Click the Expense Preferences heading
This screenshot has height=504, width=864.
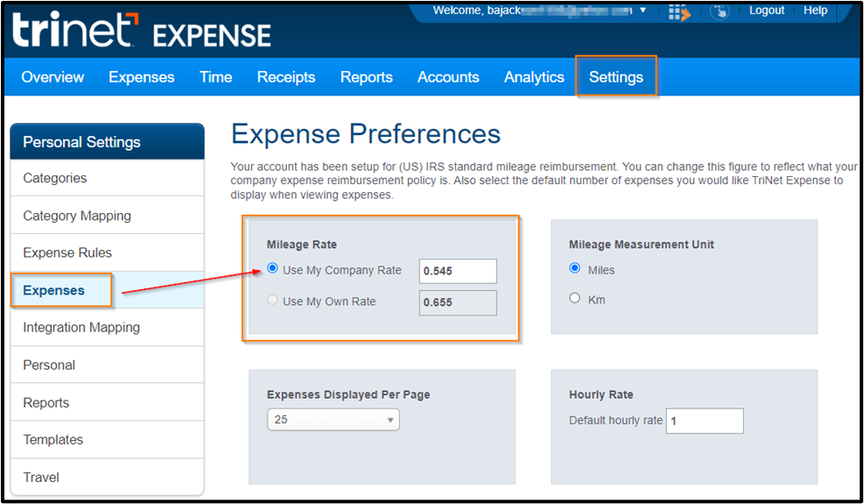pyautogui.click(x=366, y=134)
